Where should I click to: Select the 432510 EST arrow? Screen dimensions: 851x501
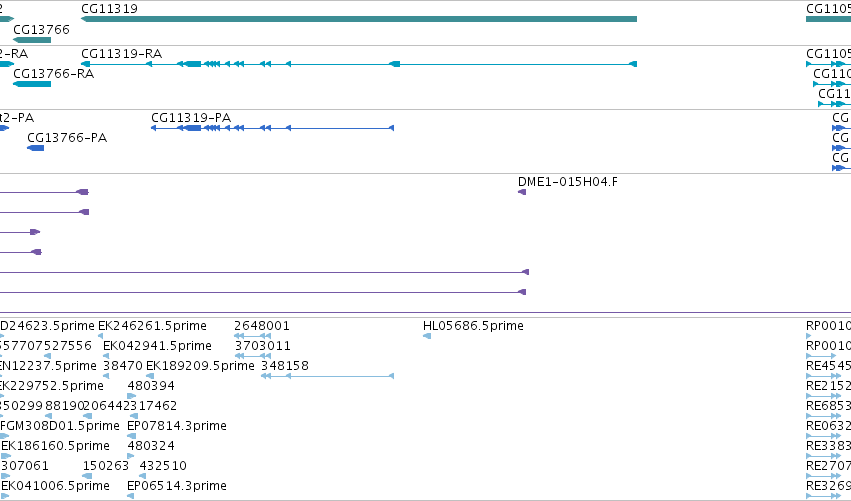coord(143,476)
